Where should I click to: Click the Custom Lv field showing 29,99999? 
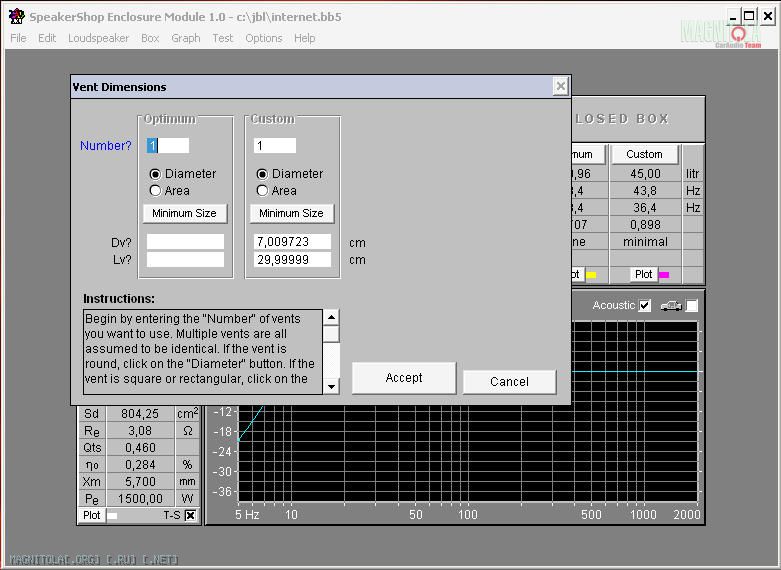(x=292, y=259)
